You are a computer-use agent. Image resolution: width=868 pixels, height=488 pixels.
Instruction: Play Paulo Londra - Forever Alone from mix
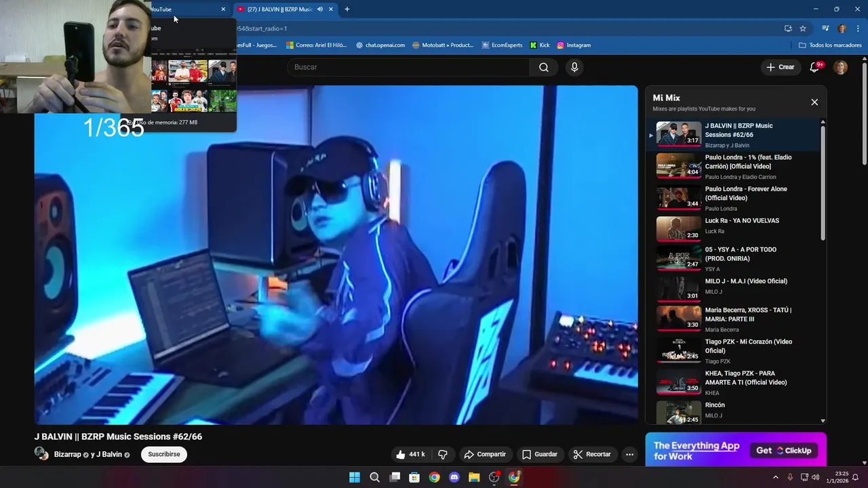734,198
